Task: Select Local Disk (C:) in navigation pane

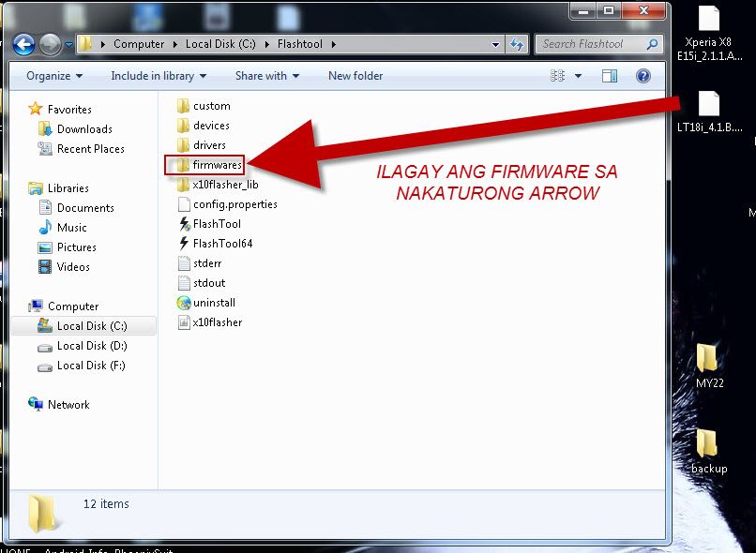Action: [x=83, y=326]
